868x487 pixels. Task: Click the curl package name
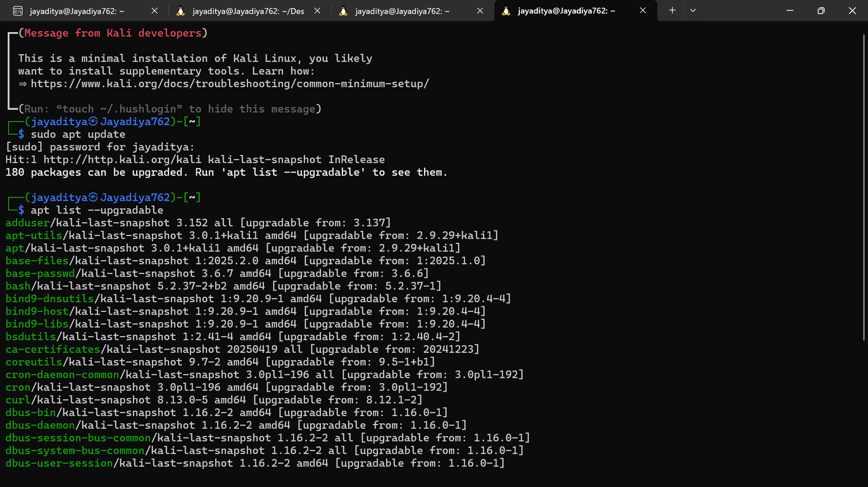click(18, 400)
